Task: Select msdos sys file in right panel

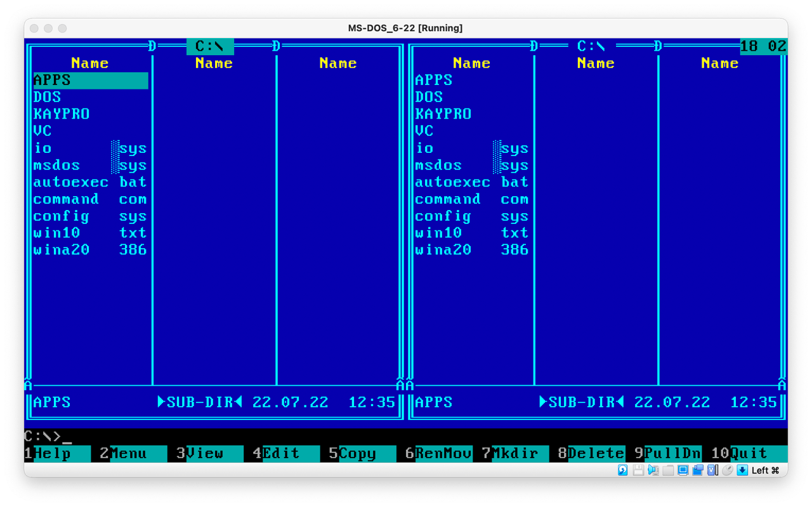Action: [x=472, y=166]
